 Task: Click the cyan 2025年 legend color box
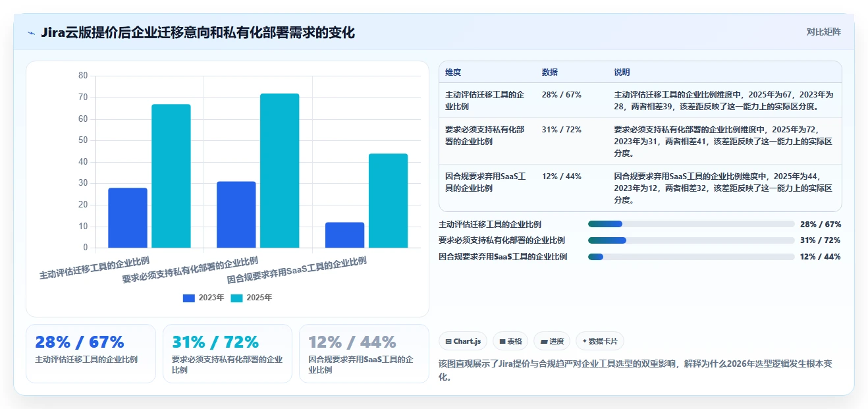[x=237, y=298]
